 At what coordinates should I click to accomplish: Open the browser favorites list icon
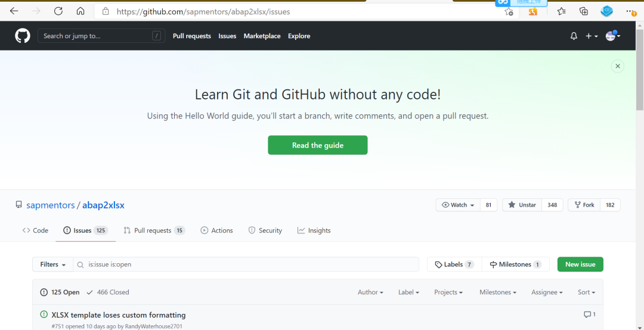point(562,11)
